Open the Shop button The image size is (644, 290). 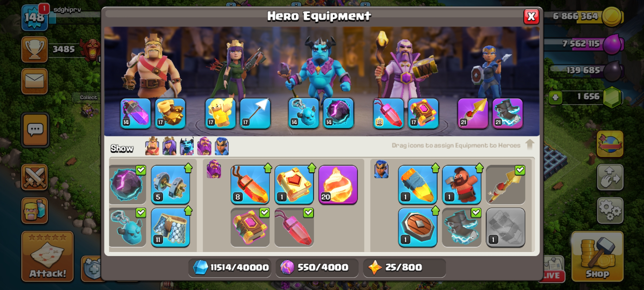pyautogui.click(x=597, y=256)
